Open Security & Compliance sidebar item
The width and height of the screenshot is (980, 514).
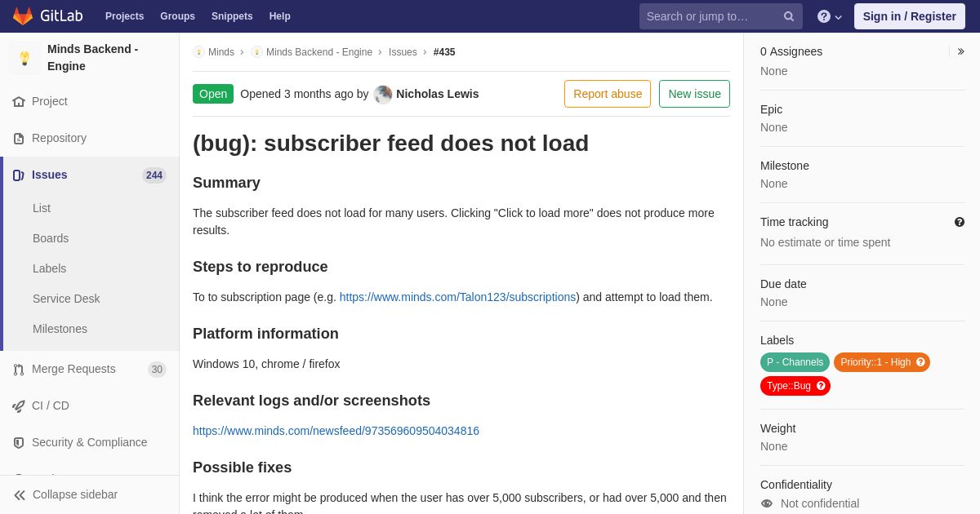click(90, 443)
